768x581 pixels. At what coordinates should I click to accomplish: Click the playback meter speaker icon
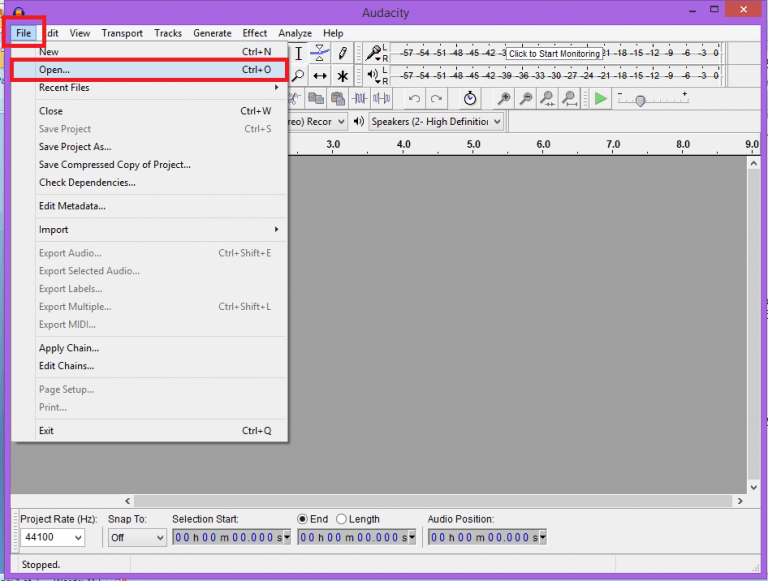pyautogui.click(x=373, y=75)
